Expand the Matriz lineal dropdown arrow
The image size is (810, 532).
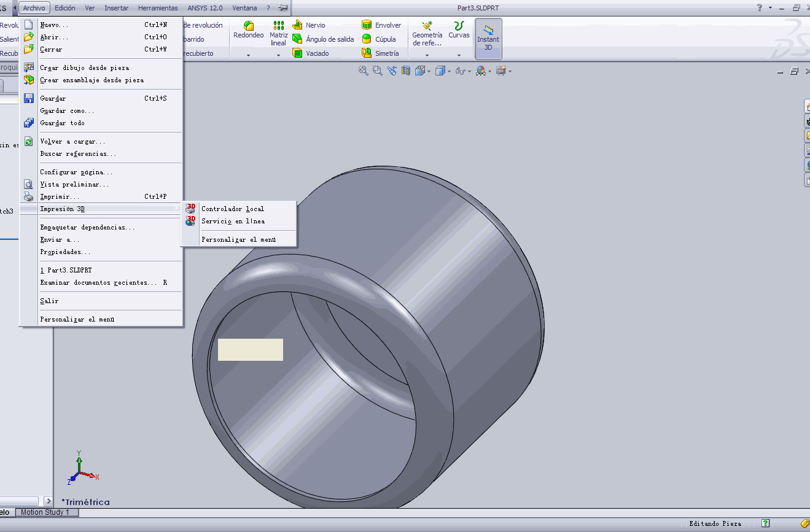pos(278,55)
